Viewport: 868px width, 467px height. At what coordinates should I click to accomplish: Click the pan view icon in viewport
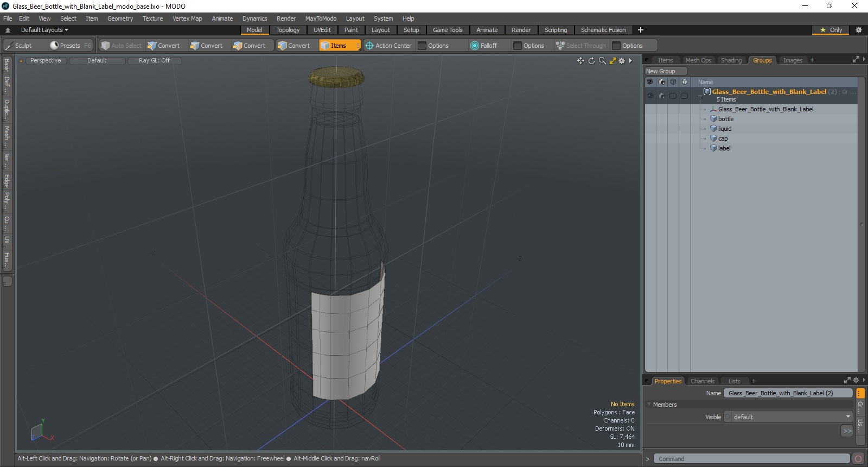tap(580, 61)
